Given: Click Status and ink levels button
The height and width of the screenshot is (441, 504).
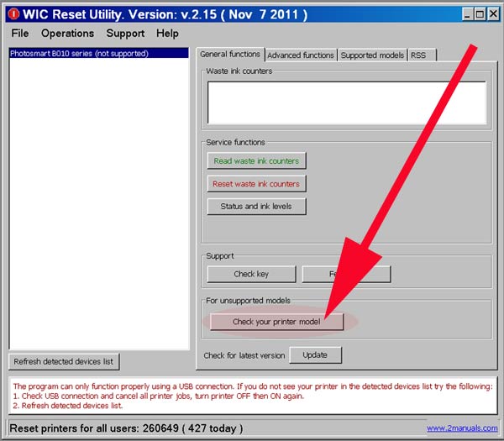Looking at the screenshot, I should coord(256,206).
